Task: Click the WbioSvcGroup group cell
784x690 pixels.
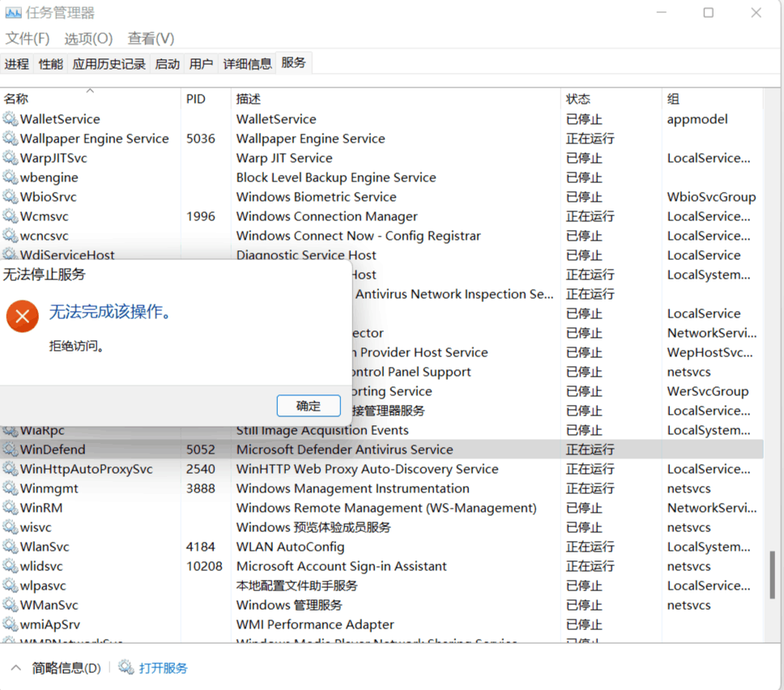Action: [711, 197]
